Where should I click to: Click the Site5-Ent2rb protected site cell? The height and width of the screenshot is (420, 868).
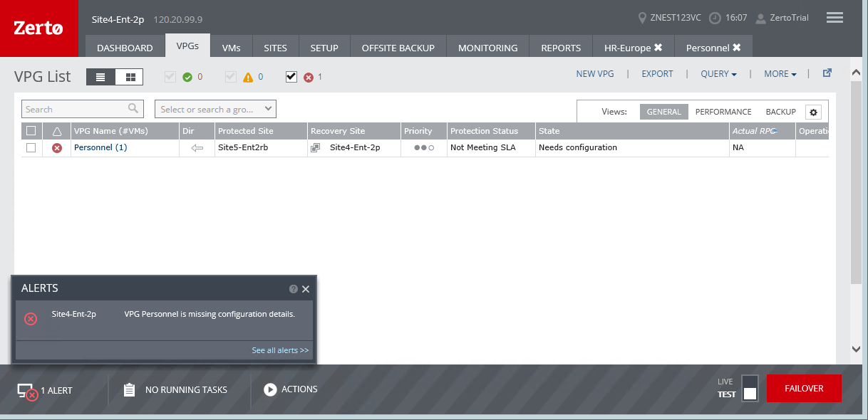tap(261, 147)
